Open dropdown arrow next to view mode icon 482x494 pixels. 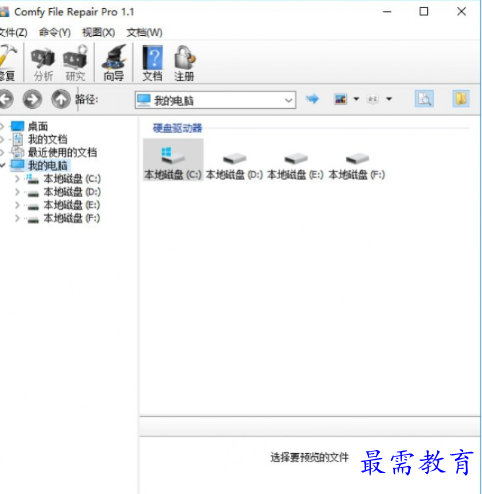tap(356, 99)
